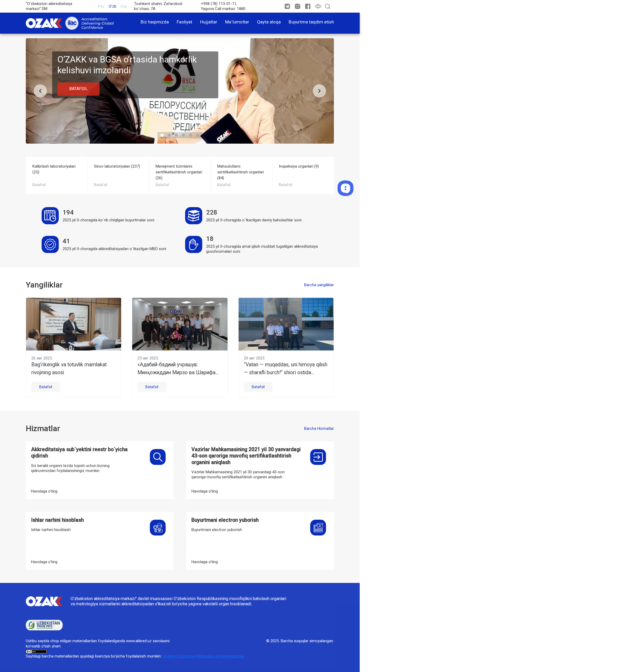This screenshot has width=642, height=672.
Task: Open Batafsil under Sinov laboratoriyalari
Action: 100,185
